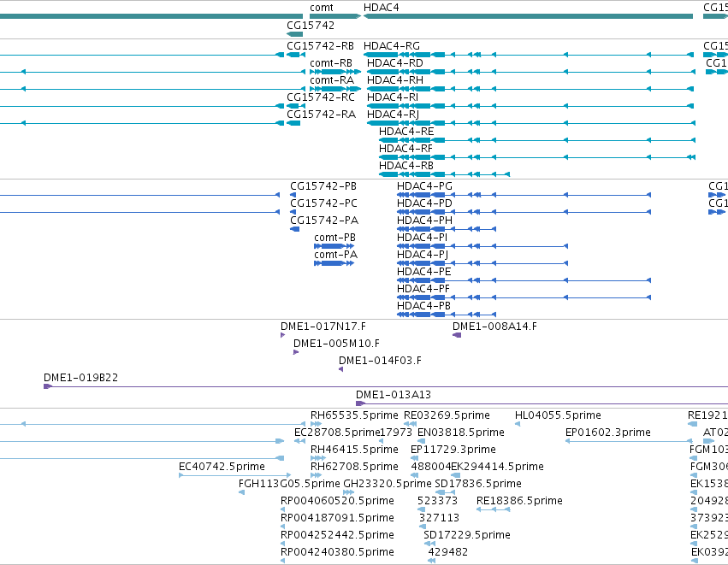Viewport: 728px width, 565px height.
Task: Click EST RE18386.5prime
Action: pos(519,502)
